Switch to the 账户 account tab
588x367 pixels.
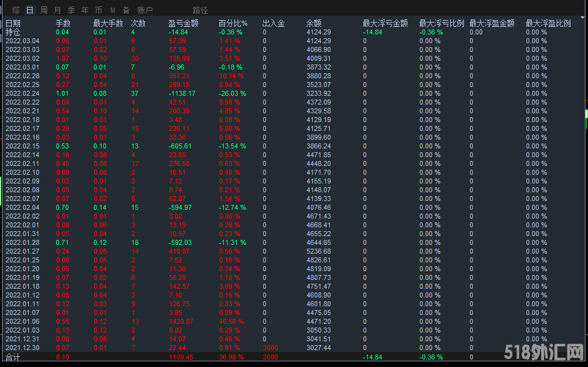[145, 10]
